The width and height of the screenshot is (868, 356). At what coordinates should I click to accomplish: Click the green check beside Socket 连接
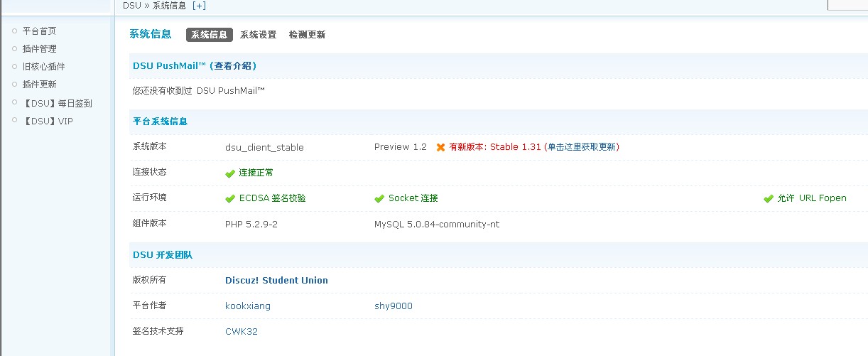coord(379,199)
